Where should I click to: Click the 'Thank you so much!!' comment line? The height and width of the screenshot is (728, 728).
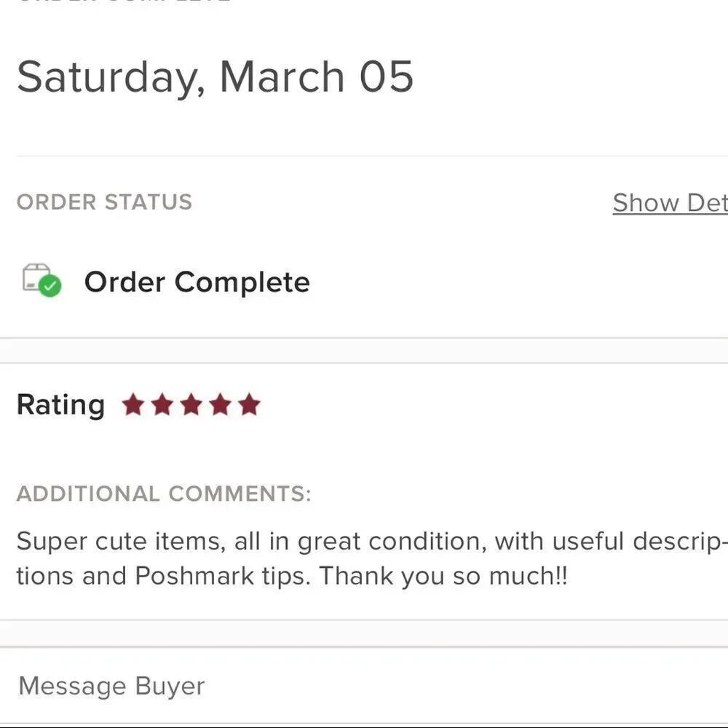pyautogui.click(x=443, y=576)
